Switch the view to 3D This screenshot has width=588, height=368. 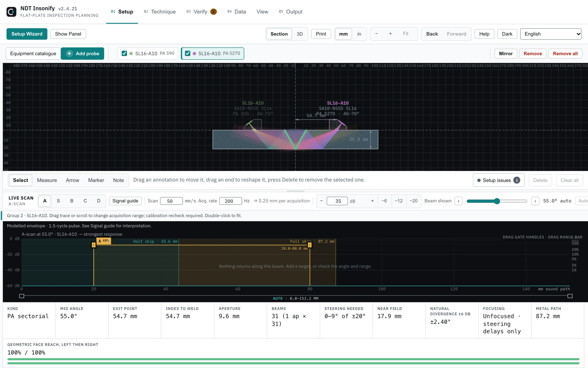(x=300, y=34)
